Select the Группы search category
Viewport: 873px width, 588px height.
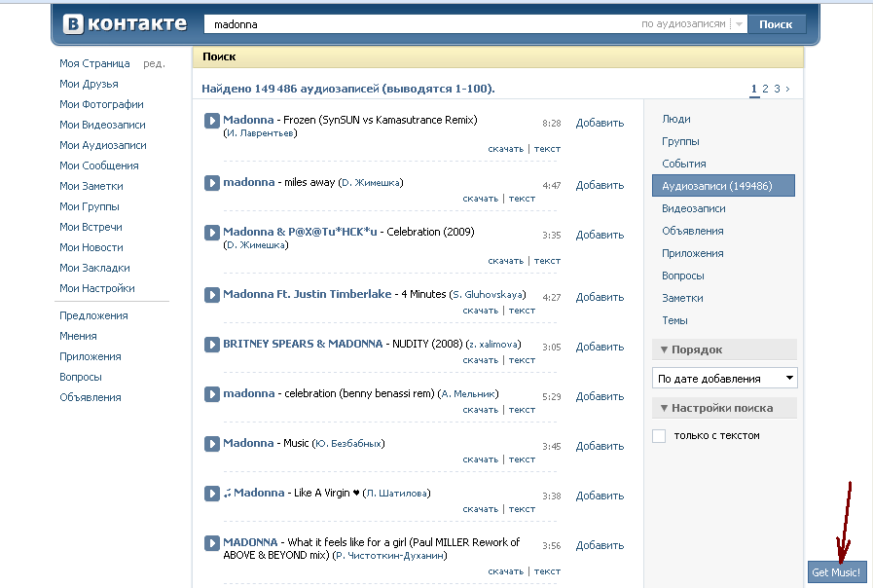[680, 141]
